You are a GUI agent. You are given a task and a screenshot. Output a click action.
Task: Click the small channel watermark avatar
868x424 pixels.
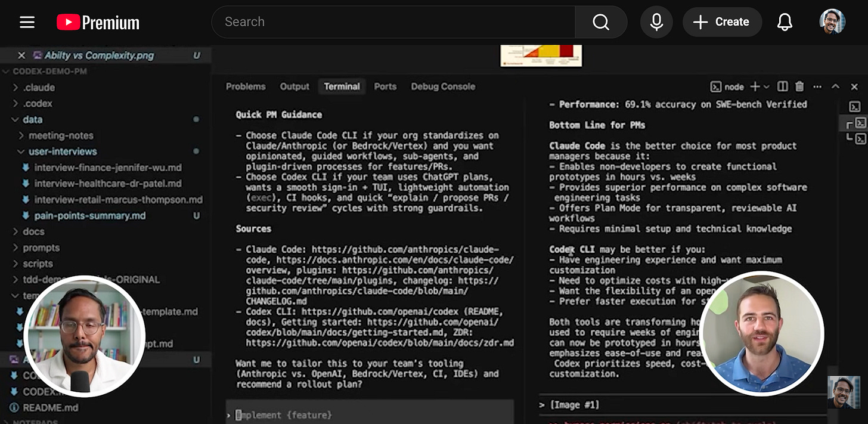pyautogui.click(x=844, y=392)
